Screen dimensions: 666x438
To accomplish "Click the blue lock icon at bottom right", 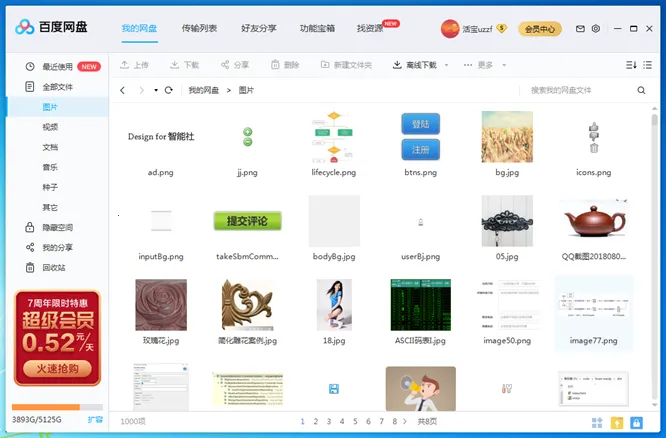I will [636, 423].
